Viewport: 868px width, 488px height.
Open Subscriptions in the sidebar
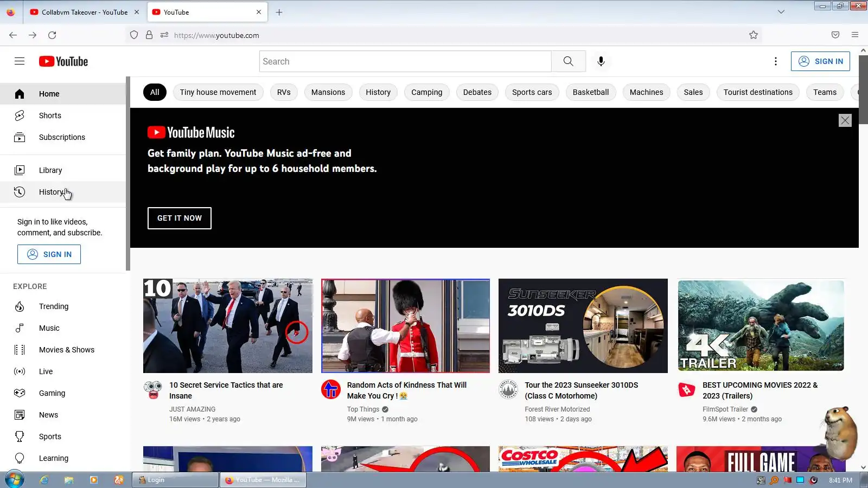click(63, 137)
